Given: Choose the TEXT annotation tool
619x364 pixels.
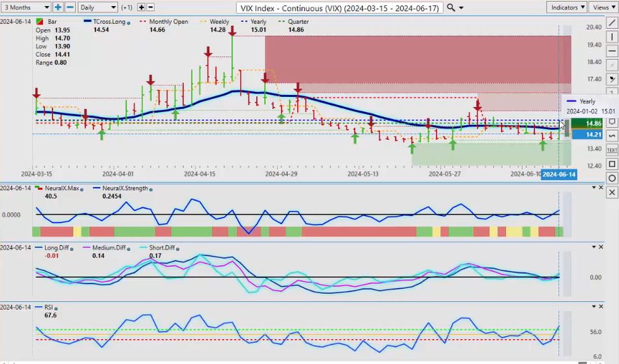Looking at the screenshot, I should [612, 150].
